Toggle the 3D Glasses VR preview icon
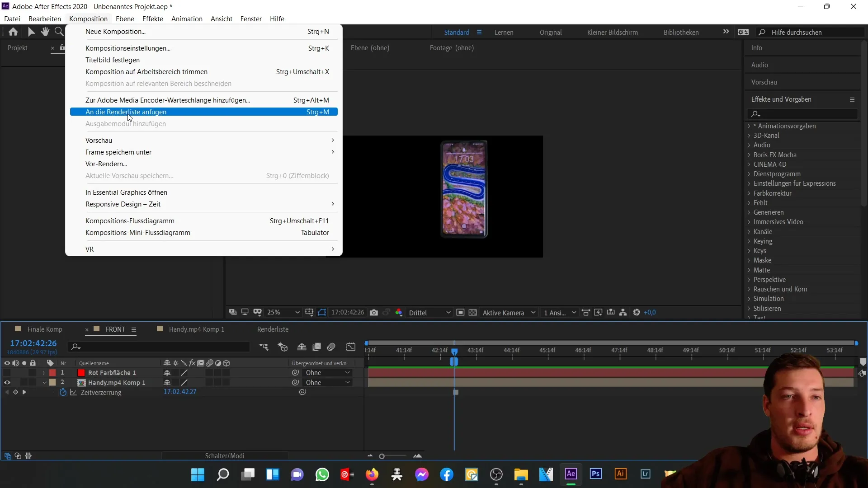Screen dimensions: 868x488 [x=257, y=313]
